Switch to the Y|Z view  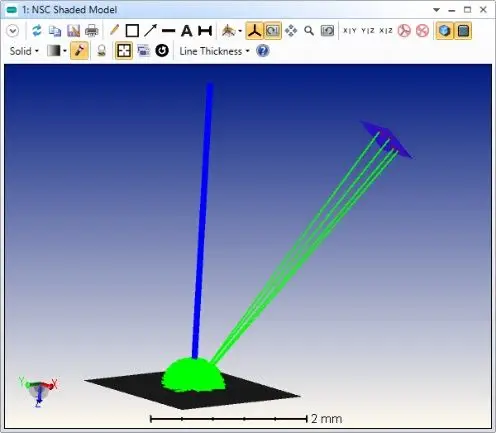click(x=368, y=31)
